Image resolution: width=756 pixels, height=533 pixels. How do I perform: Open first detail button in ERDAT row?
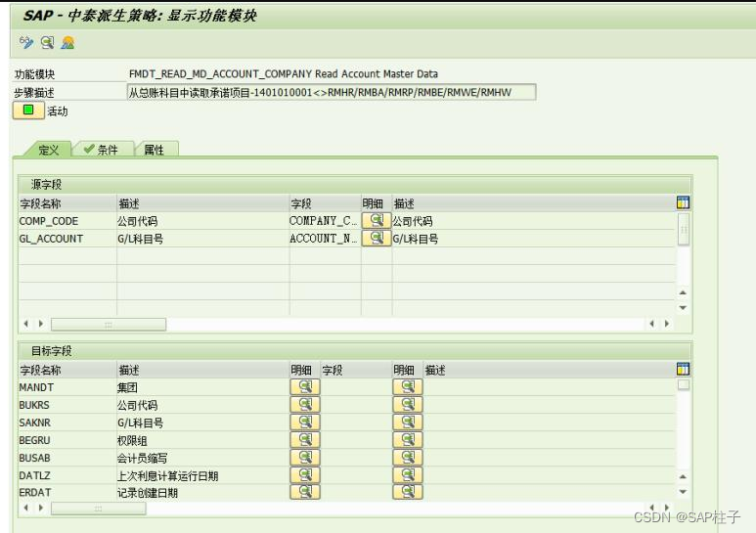[305, 492]
